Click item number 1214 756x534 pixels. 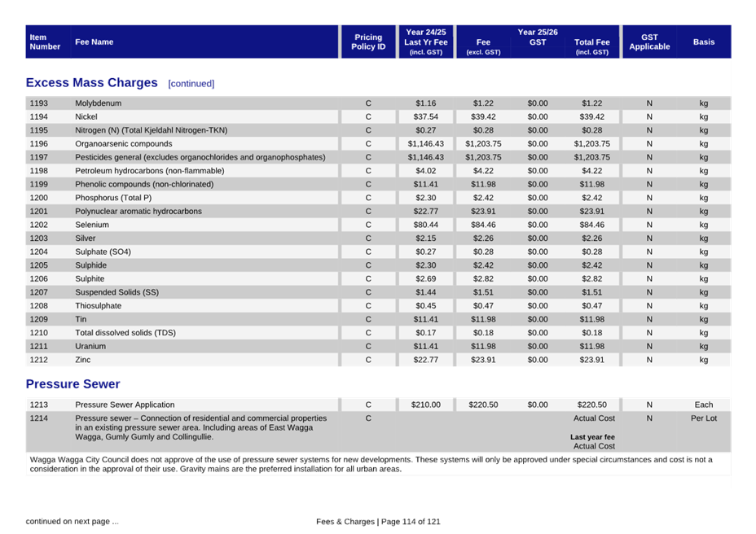(38, 418)
